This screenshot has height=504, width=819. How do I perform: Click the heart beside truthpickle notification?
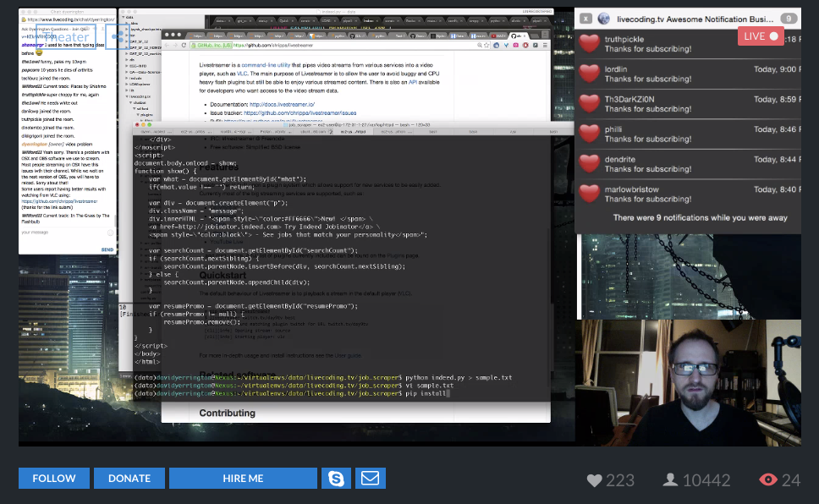(589, 43)
